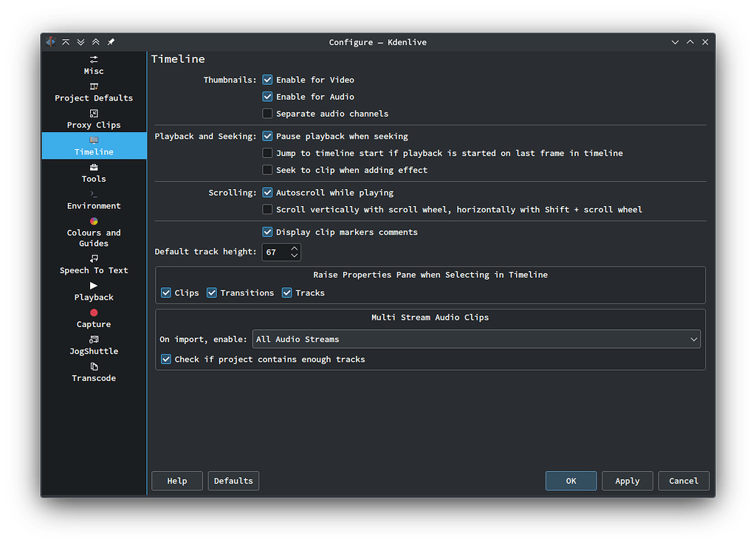Screen dimensions: 756x545
Task: Select the Project Defaults icon in sidebar
Action: point(94,86)
